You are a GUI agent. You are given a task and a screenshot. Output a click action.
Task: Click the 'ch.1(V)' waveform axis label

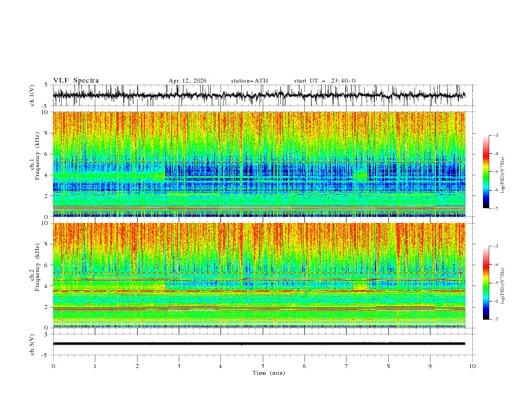pos(32,95)
